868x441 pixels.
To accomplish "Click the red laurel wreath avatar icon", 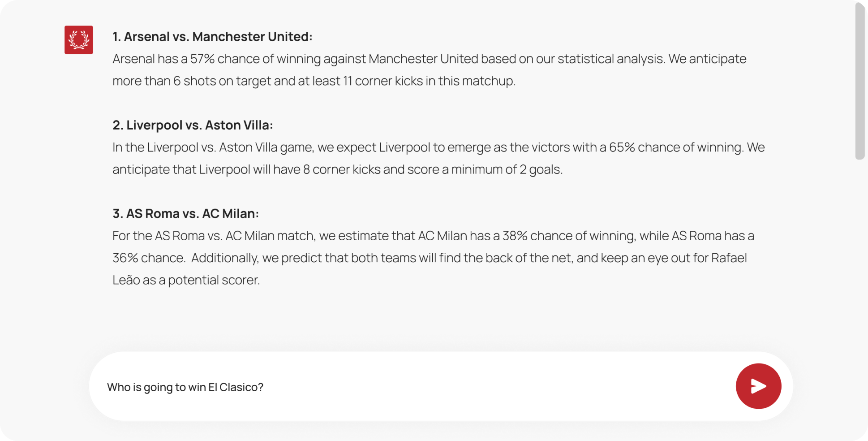I will point(79,40).
